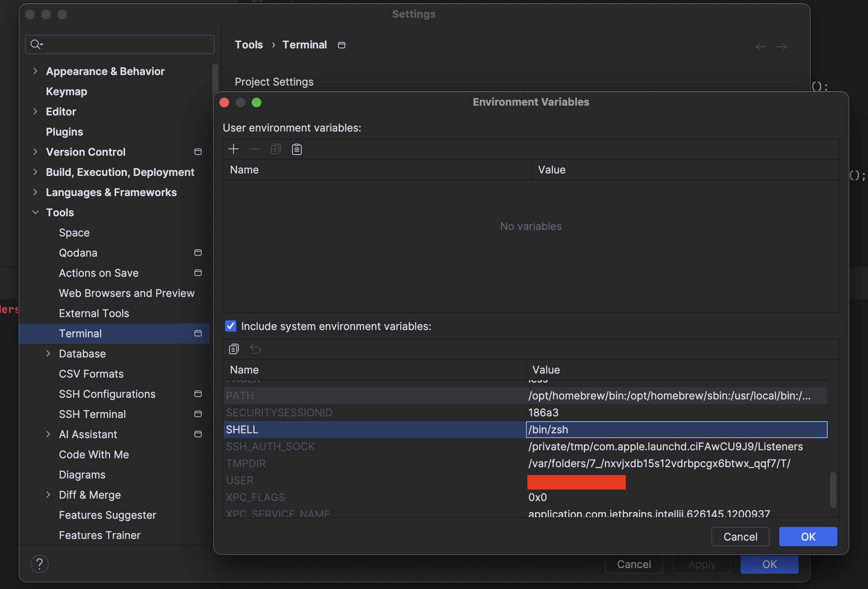This screenshot has width=868, height=589.
Task: Select SSH Configurations in the sidebar
Action: click(107, 394)
